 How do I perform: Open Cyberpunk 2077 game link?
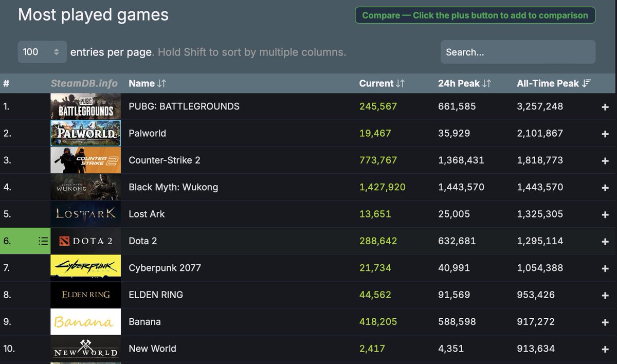165,268
